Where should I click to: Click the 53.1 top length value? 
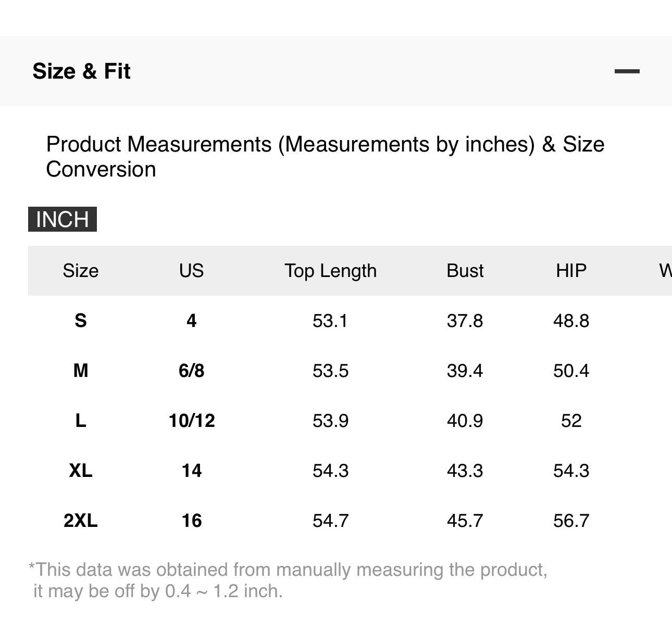(330, 321)
